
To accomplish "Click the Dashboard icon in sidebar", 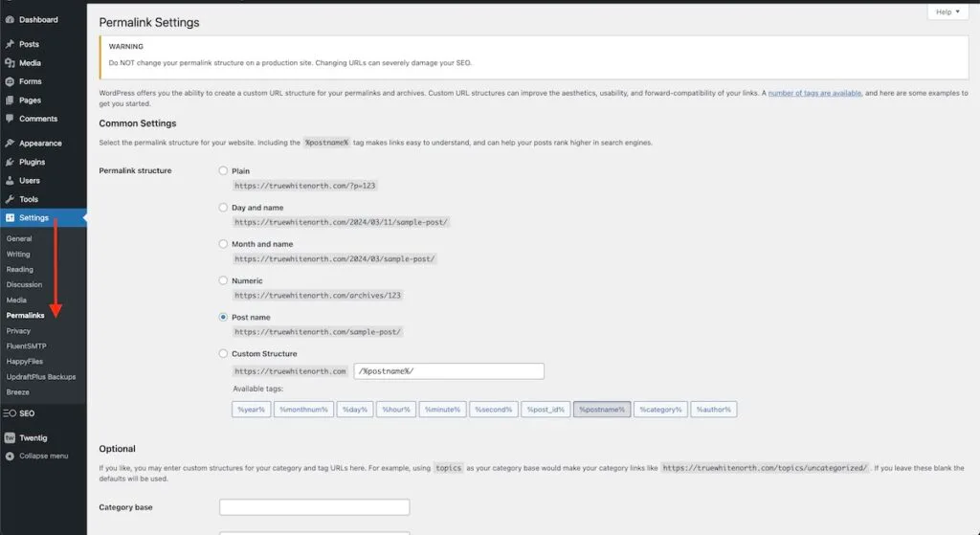I will [10, 19].
